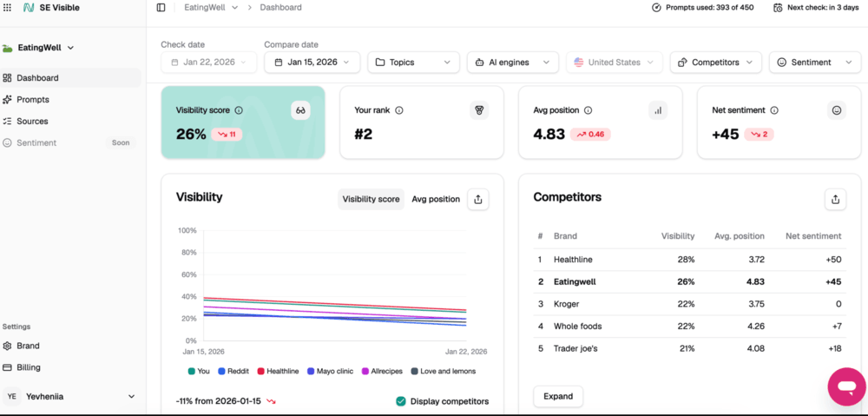
Task: Toggle the Allrecipes legend series
Action: 383,371
